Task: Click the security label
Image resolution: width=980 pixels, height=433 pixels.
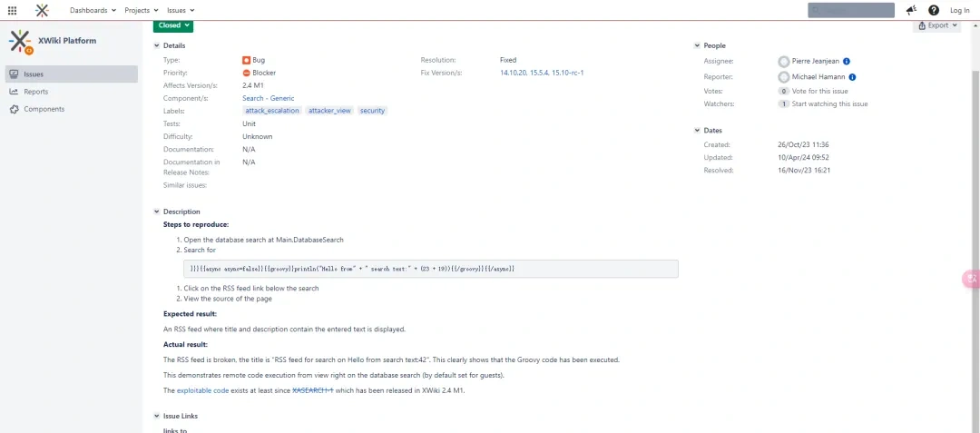Action: (x=373, y=111)
